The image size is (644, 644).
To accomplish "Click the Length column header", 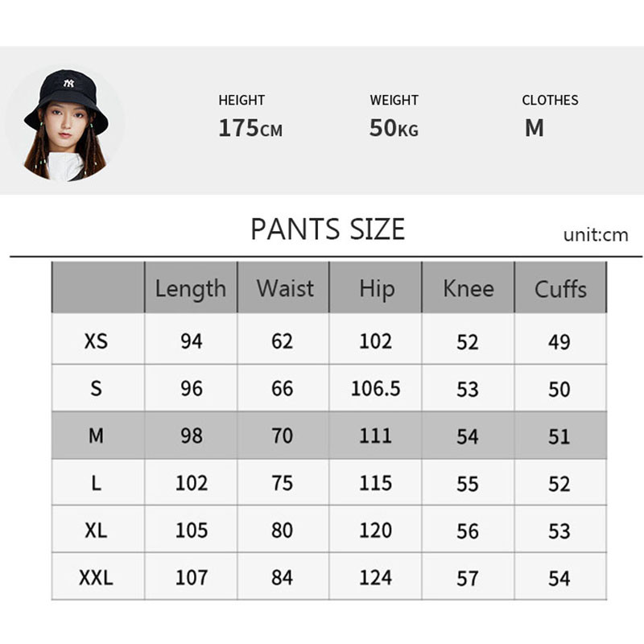I will [191, 288].
